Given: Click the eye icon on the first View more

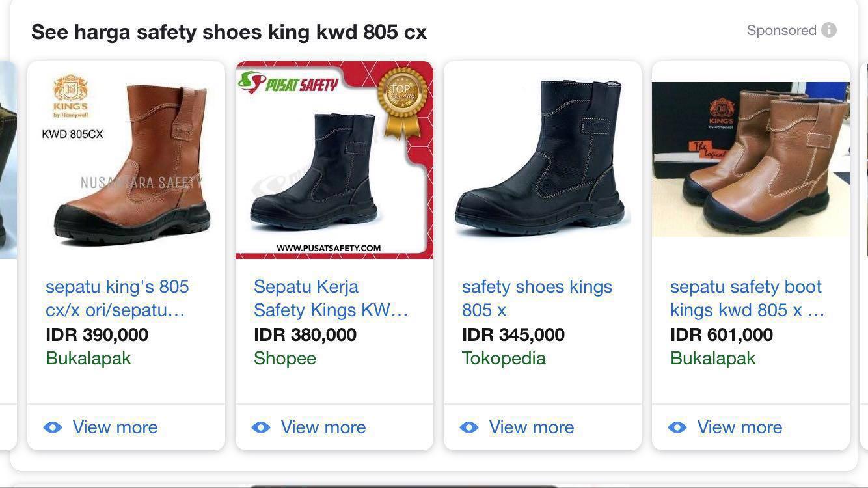Looking at the screenshot, I should pyautogui.click(x=51, y=427).
